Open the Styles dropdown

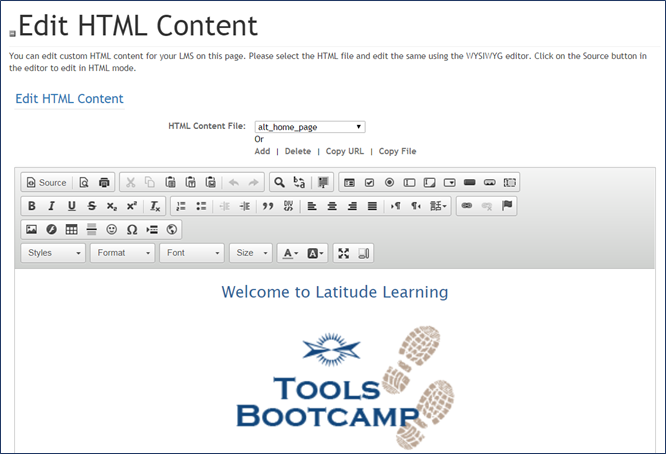pos(53,253)
